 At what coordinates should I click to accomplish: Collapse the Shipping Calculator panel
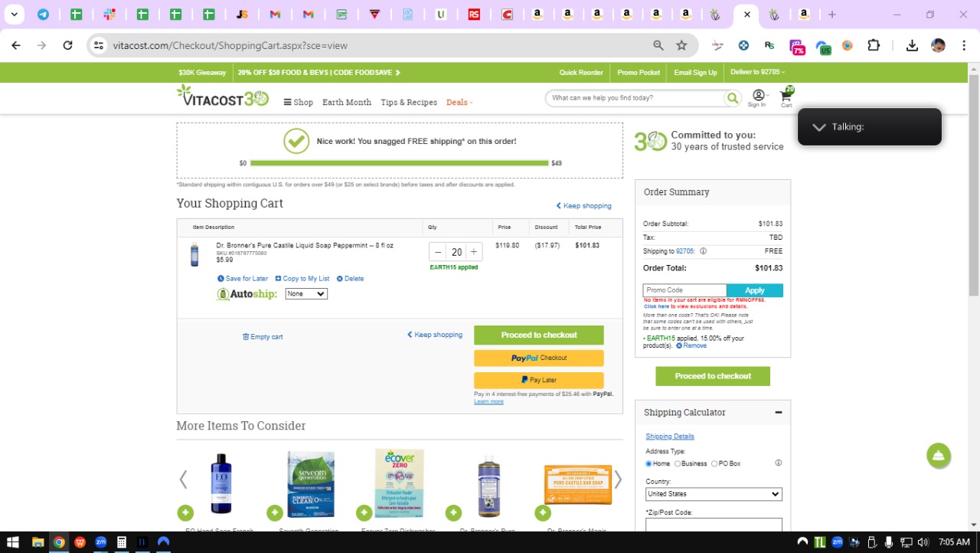click(779, 412)
